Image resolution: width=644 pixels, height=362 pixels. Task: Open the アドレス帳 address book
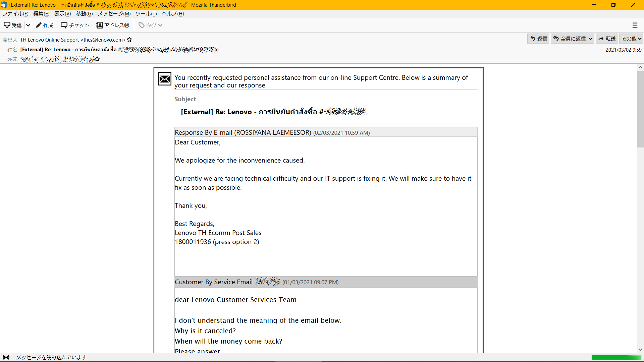tap(113, 25)
